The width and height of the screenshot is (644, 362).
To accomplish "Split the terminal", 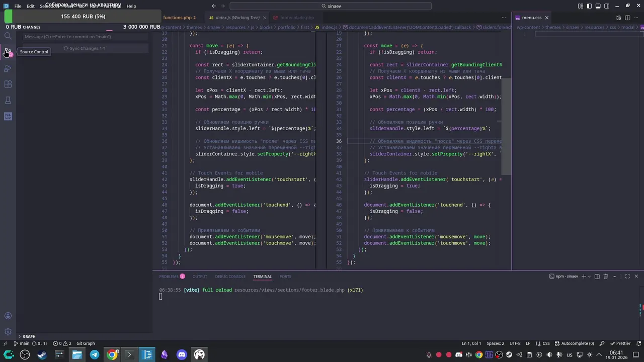I will click(x=597, y=277).
